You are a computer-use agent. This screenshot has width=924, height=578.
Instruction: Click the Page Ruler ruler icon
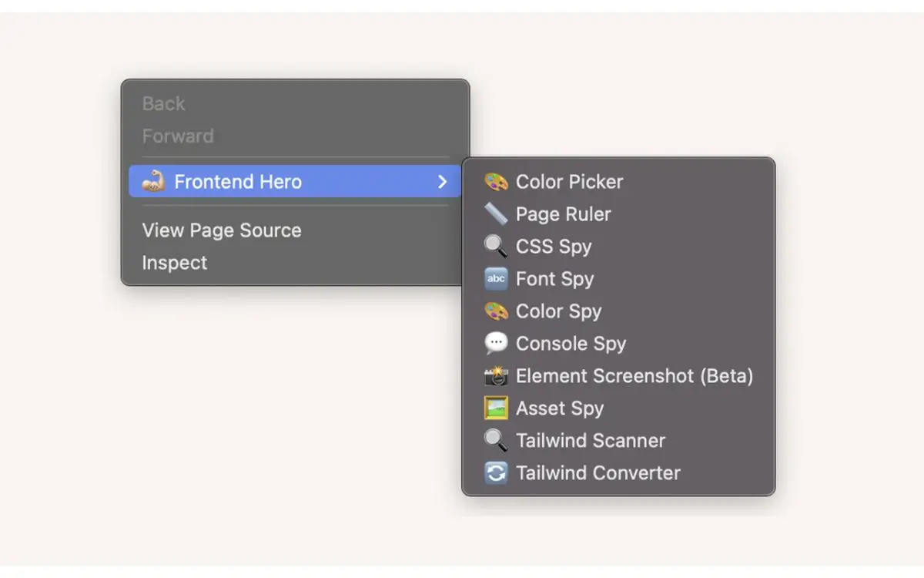click(x=496, y=214)
